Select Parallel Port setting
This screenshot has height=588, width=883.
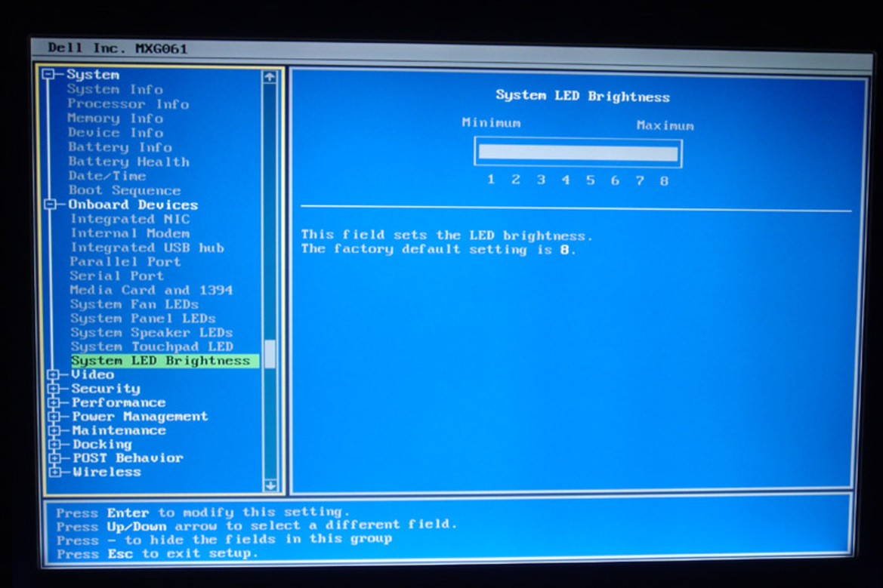click(x=125, y=262)
